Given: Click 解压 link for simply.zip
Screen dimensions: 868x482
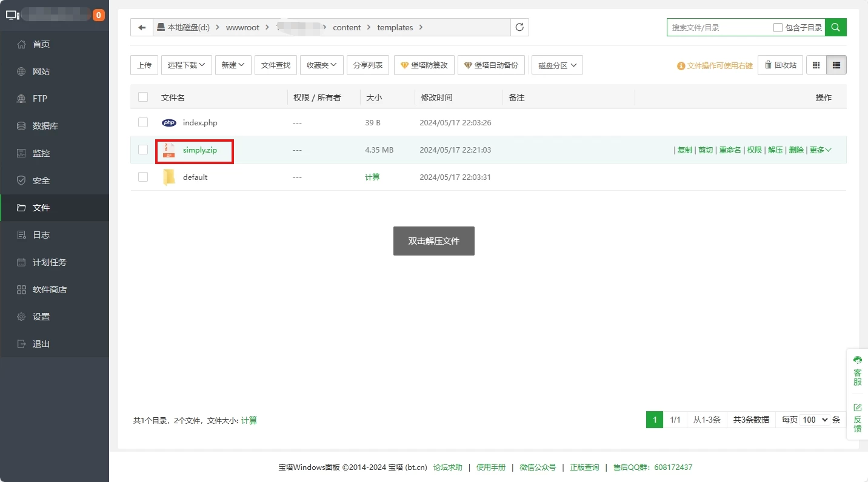Looking at the screenshot, I should (775, 150).
